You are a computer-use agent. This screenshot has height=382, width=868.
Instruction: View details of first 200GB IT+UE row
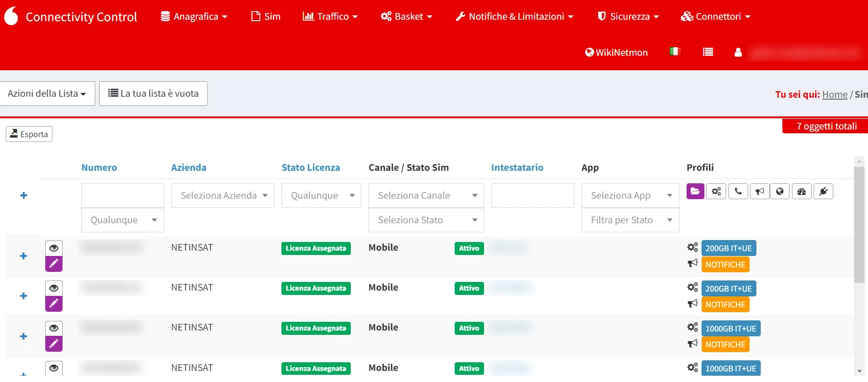click(x=54, y=248)
